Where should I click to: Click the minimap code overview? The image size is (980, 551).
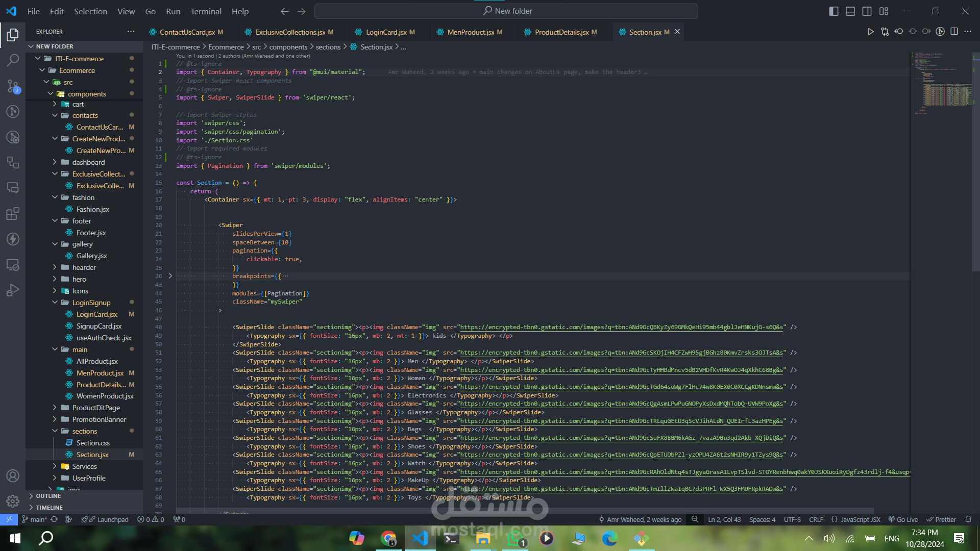(x=942, y=82)
